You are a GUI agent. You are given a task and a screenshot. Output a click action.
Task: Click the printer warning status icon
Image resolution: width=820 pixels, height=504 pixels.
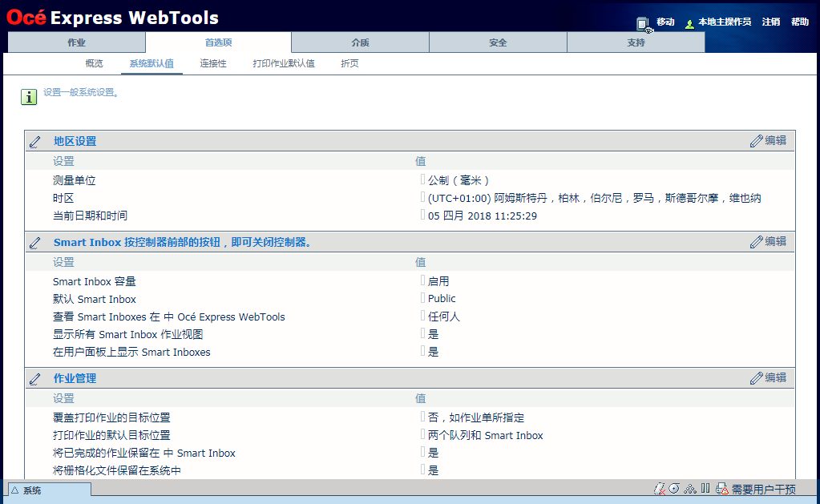coord(722,489)
